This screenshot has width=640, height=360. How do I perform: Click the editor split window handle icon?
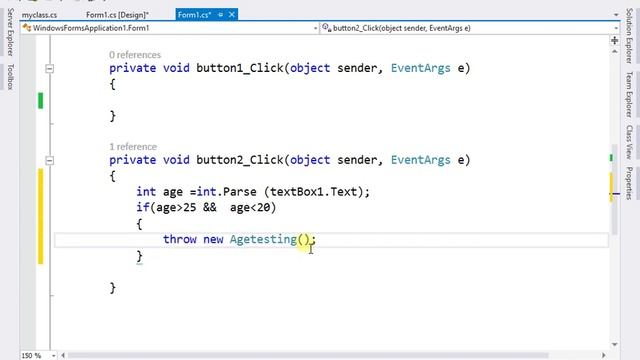pos(615,40)
